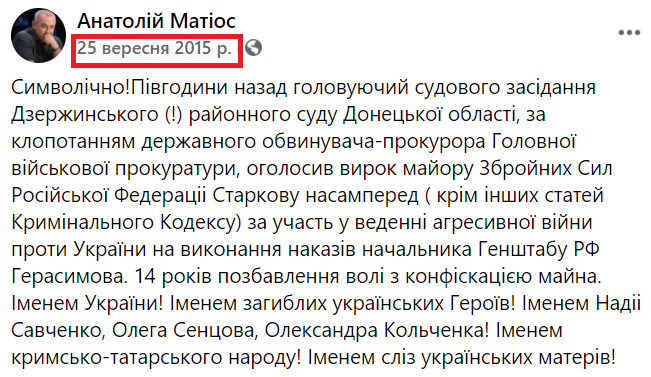Open the three-dots post options menu
Screen dimensions: 651x377
[x=629, y=33]
